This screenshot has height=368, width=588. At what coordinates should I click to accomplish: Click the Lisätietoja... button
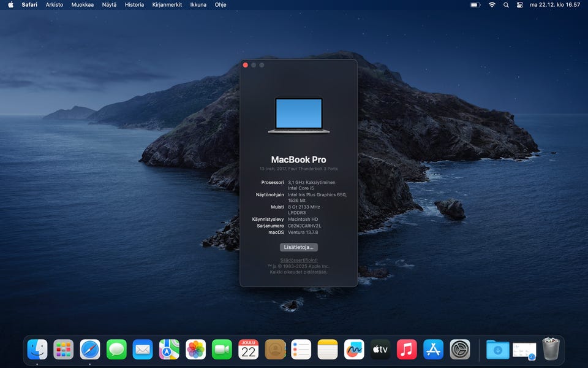click(x=299, y=247)
